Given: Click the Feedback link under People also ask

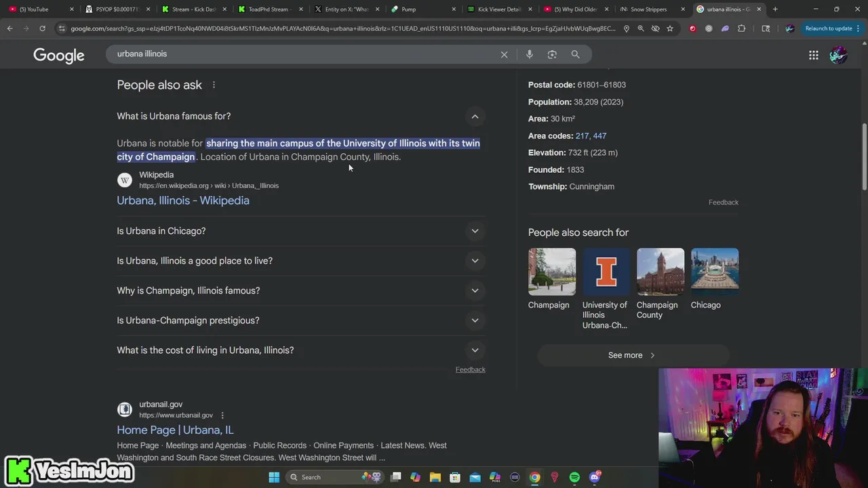Looking at the screenshot, I should 470,369.
